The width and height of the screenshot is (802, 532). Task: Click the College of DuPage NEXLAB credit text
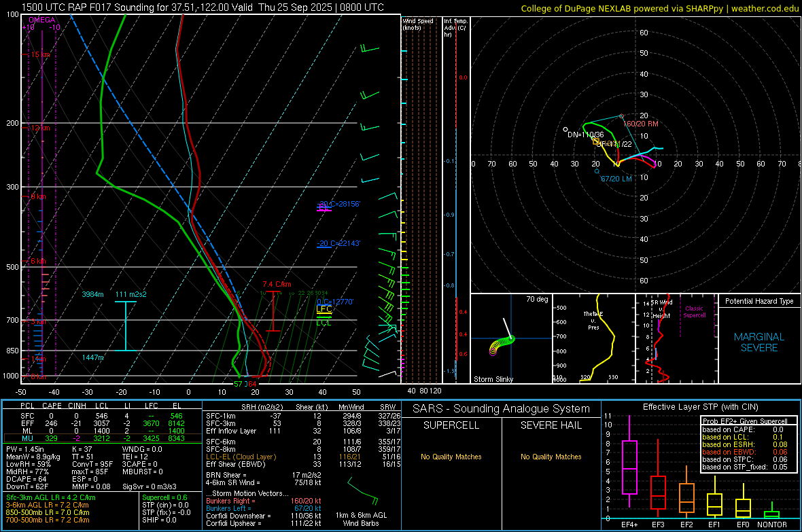[x=660, y=9]
